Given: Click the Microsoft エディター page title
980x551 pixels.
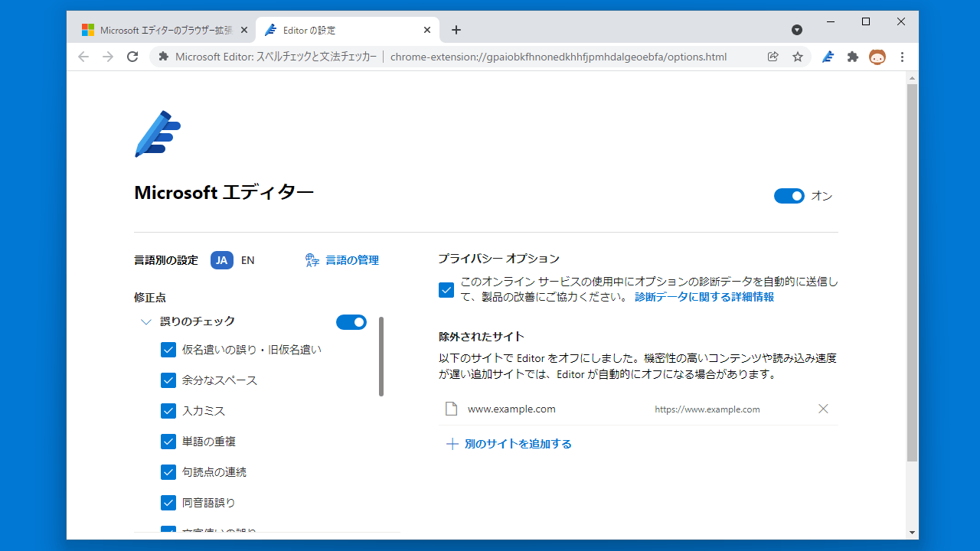Looking at the screenshot, I should click(x=224, y=193).
